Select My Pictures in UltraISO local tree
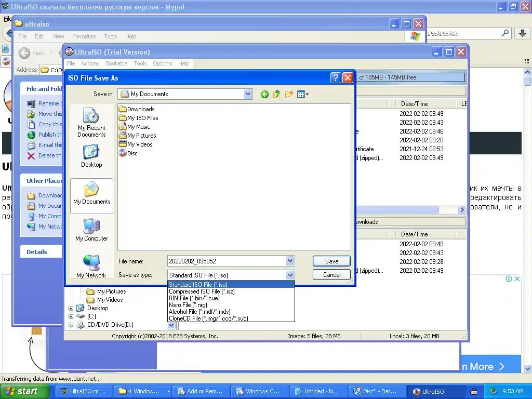 tap(106, 291)
